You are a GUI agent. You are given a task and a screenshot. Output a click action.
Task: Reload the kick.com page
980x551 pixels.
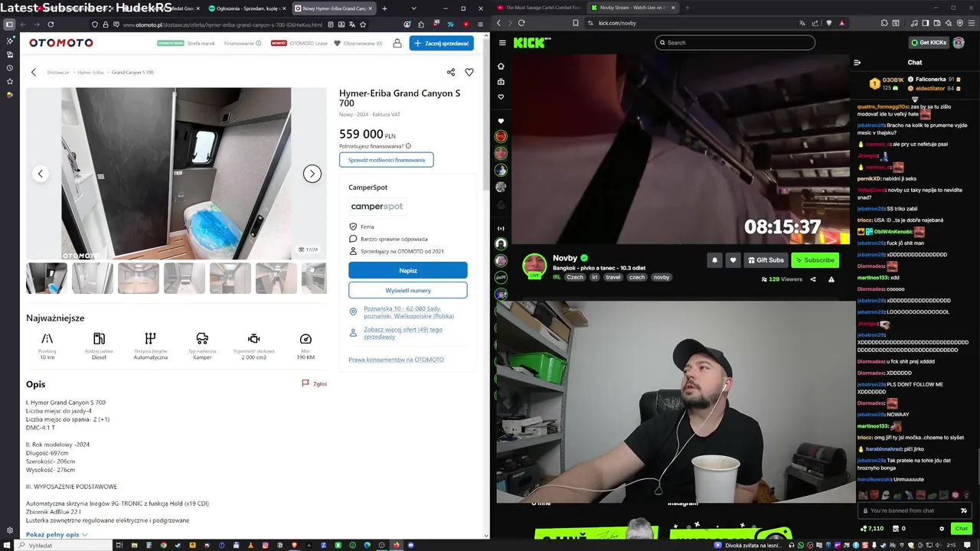(x=521, y=23)
